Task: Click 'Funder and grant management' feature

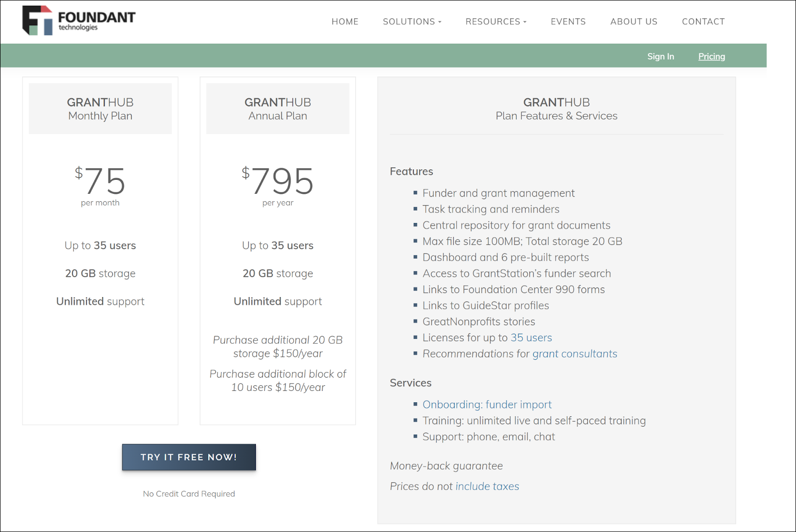Action: tap(498, 193)
